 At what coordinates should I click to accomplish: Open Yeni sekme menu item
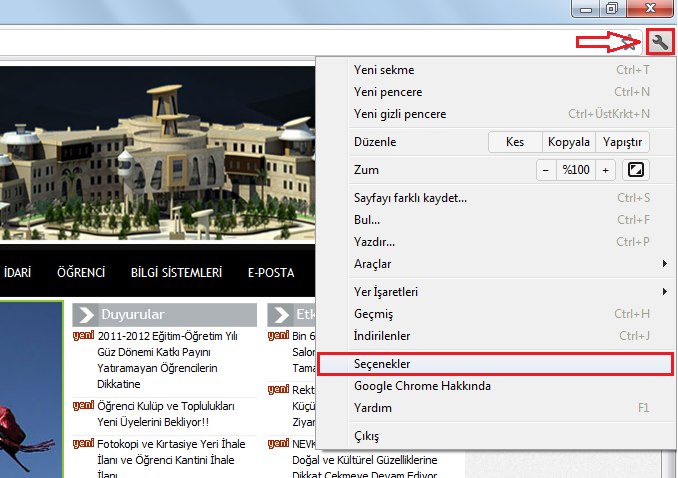pos(384,70)
